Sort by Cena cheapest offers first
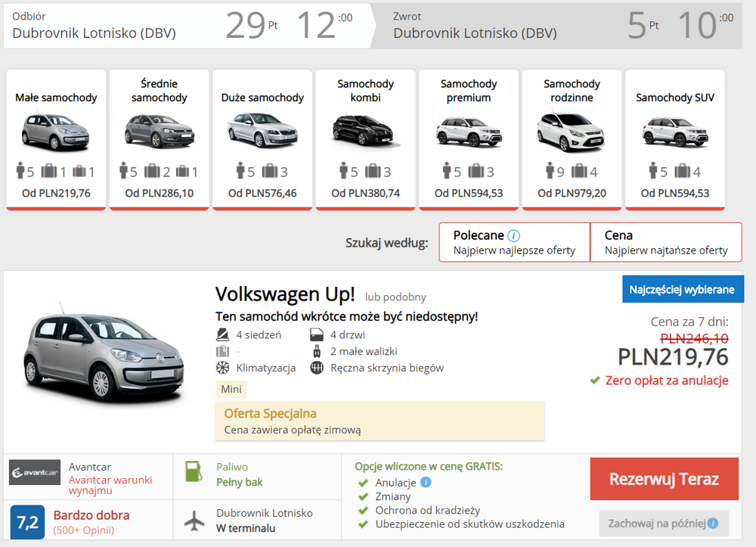756x547 pixels. click(666, 242)
